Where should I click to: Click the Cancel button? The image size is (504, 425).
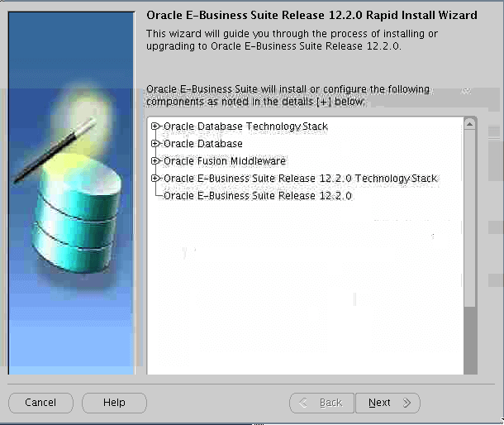(40, 403)
